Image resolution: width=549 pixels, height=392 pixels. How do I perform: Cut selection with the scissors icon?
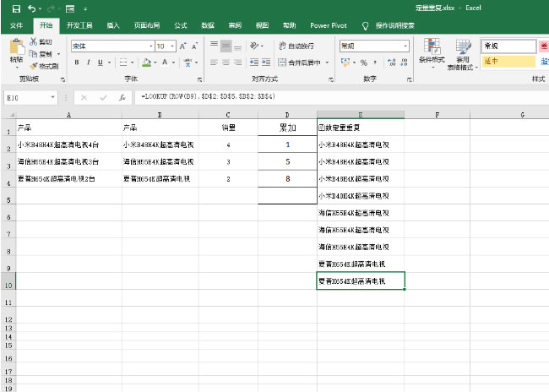33,41
